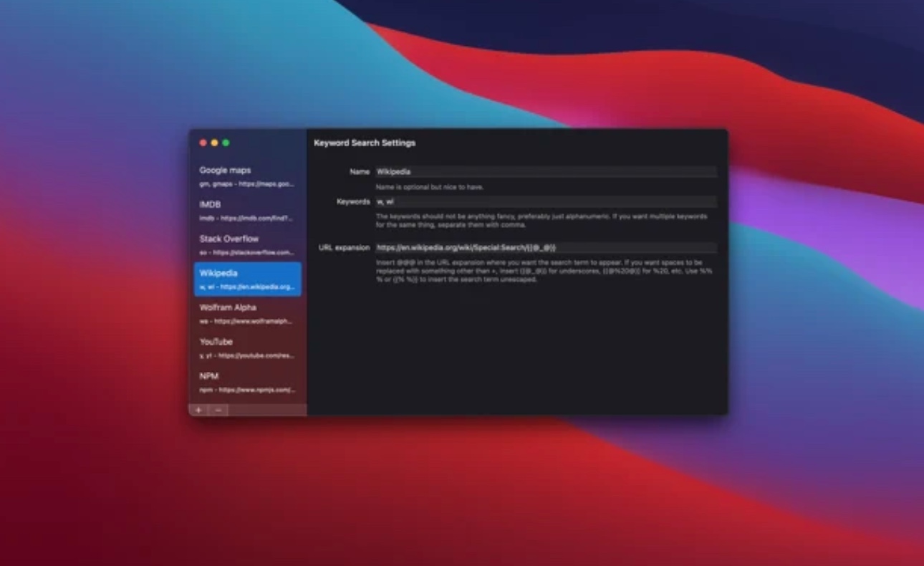Select Wolfram Alpha in the list
The height and width of the screenshot is (566, 924).
tap(247, 314)
